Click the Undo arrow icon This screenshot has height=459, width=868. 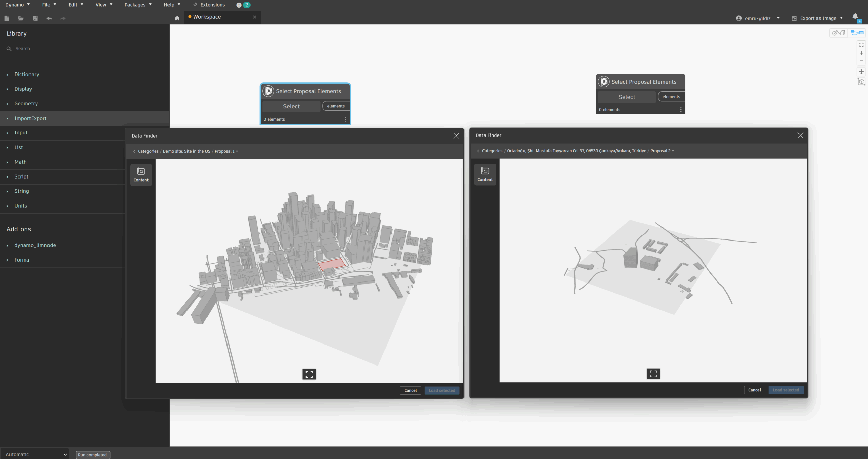[49, 18]
